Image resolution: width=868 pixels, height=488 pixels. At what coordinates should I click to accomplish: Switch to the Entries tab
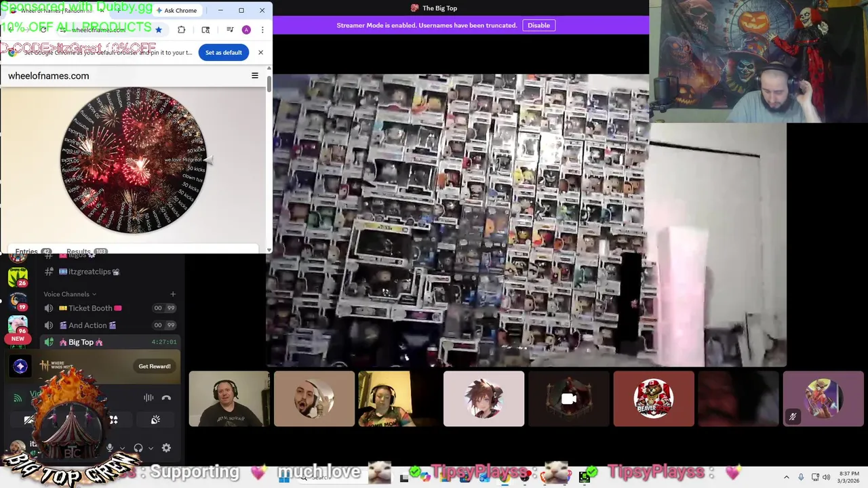point(33,251)
